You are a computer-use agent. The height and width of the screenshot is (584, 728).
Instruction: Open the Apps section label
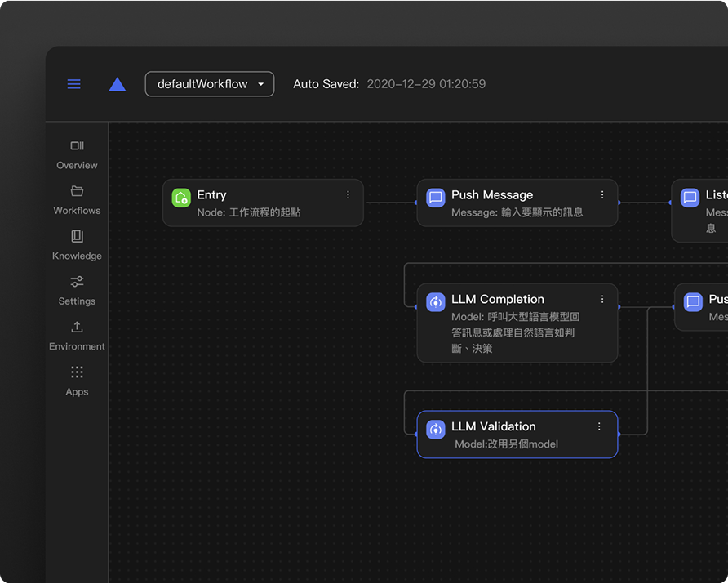(77, 392)
